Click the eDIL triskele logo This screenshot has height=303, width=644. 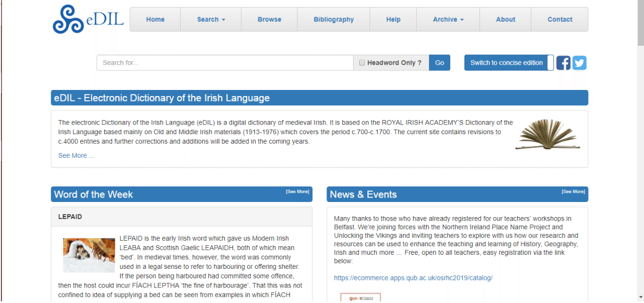pos(68,19)
